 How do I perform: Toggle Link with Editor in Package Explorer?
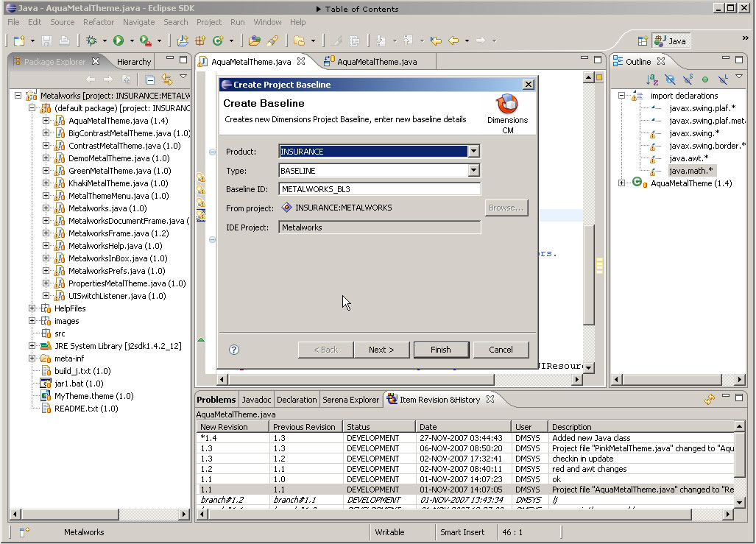pos(167,79)
